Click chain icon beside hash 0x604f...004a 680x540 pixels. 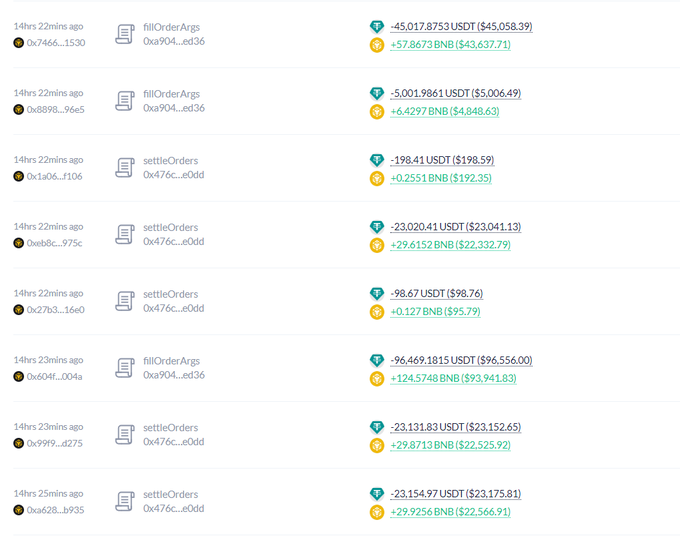pos(19,376)
